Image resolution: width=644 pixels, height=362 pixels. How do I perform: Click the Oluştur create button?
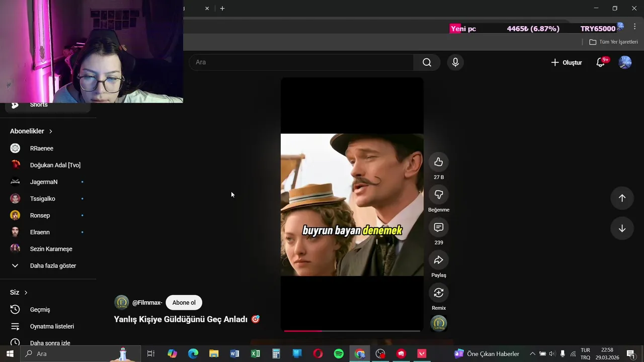tap(567, 62)
